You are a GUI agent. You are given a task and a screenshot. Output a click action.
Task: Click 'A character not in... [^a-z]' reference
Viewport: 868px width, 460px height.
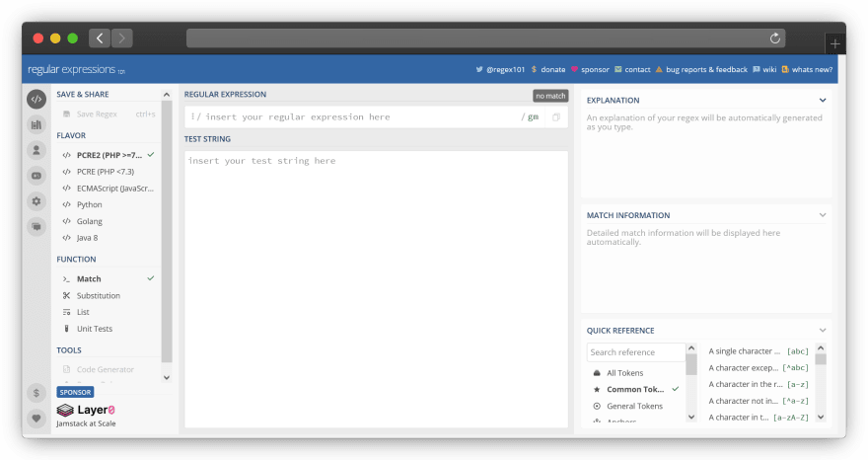(758, 401)
